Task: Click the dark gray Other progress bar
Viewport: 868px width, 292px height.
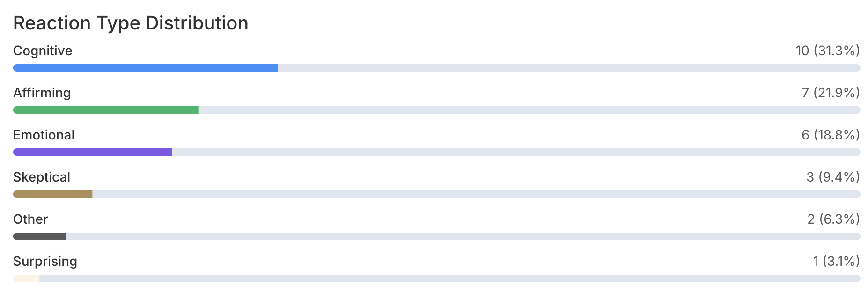Action: coord(39,236)
